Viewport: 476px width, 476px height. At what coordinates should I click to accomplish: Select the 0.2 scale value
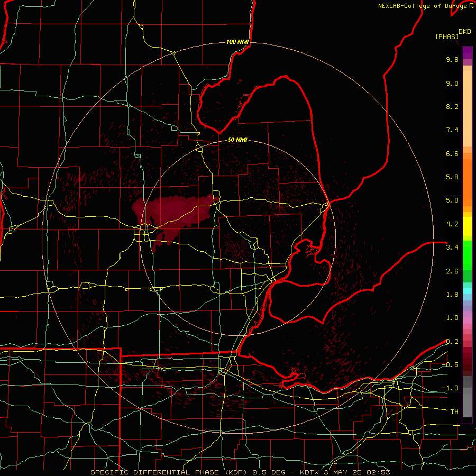[x=452, y=342]
